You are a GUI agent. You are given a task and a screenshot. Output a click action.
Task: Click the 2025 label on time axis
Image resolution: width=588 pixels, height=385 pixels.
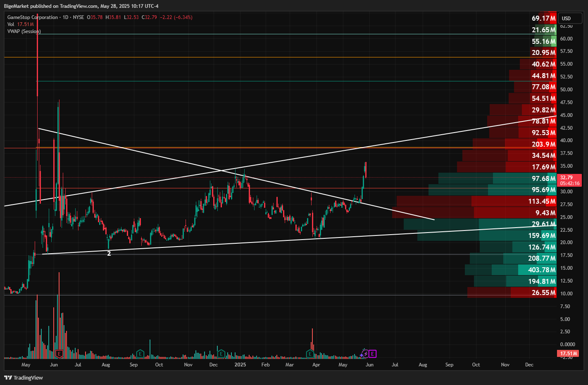240,365
